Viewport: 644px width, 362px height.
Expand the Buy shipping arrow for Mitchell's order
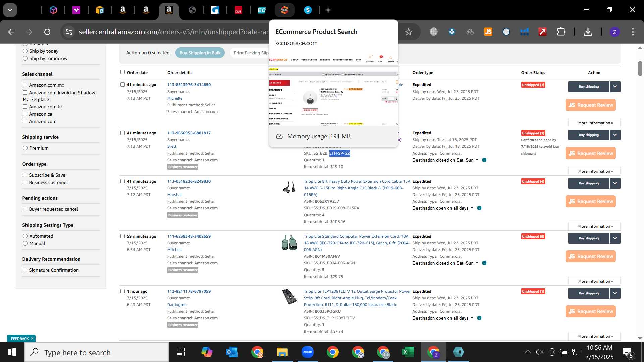(615, 238)
